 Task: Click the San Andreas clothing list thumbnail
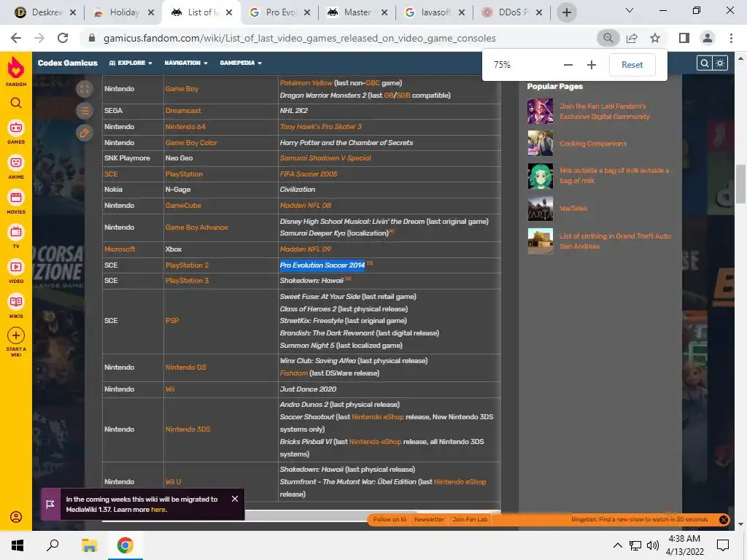pos(541,241)
